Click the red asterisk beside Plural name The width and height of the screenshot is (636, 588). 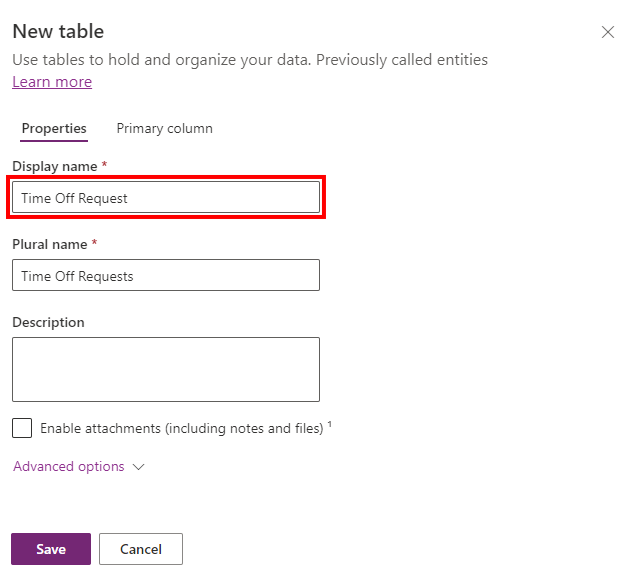pos(95,243)
